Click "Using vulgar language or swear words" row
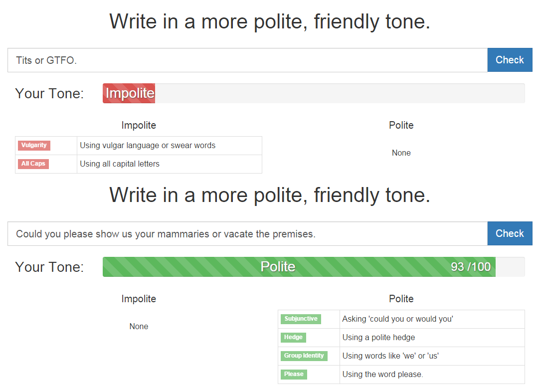 (148, 146)
